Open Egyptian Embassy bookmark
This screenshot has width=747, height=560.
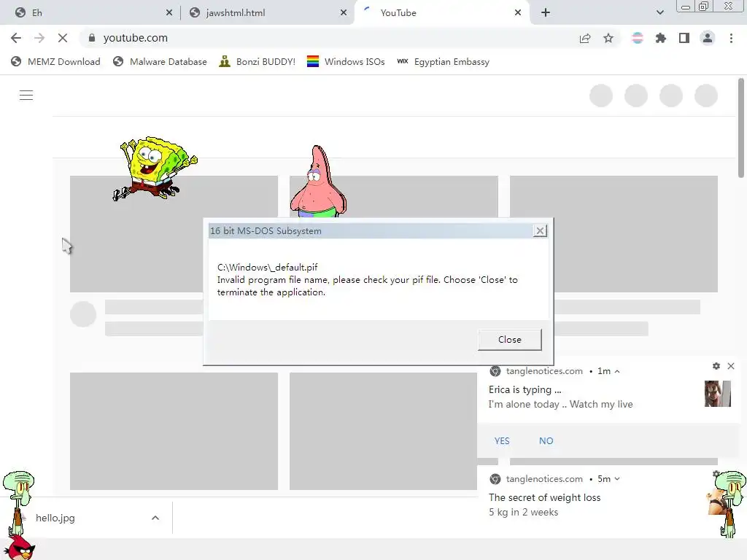click(443, 62)
